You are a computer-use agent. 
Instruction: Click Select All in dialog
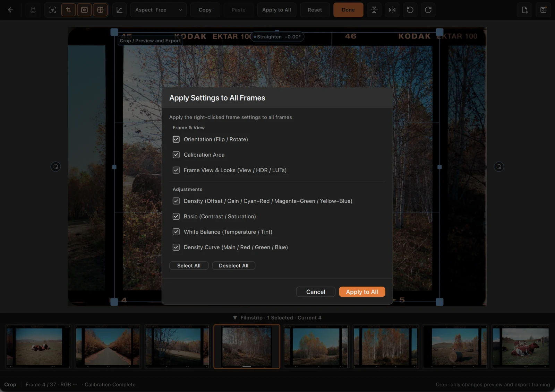189,265
